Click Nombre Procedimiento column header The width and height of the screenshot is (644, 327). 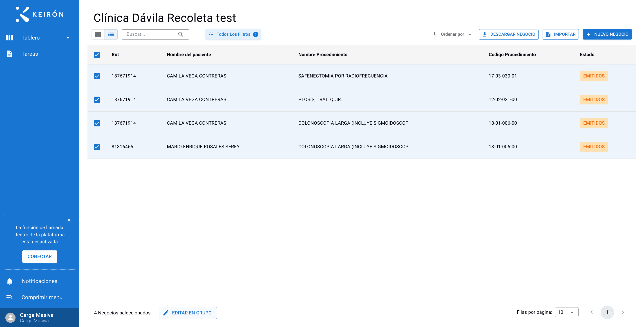coord(323,54)
